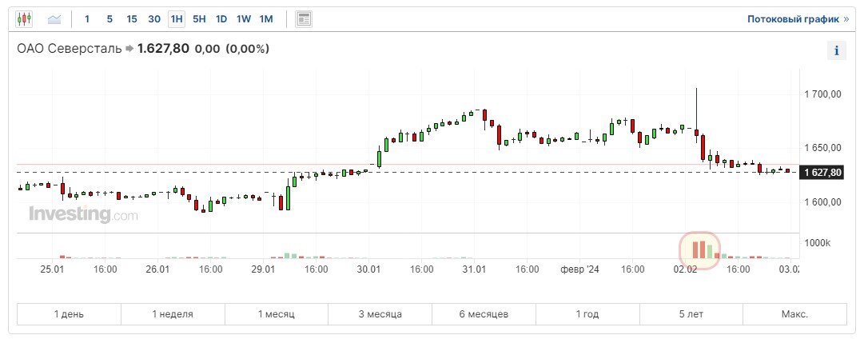Choose the 1 неделя range
The width and height of the screenshot is (868, 343).
coord(173,314)
